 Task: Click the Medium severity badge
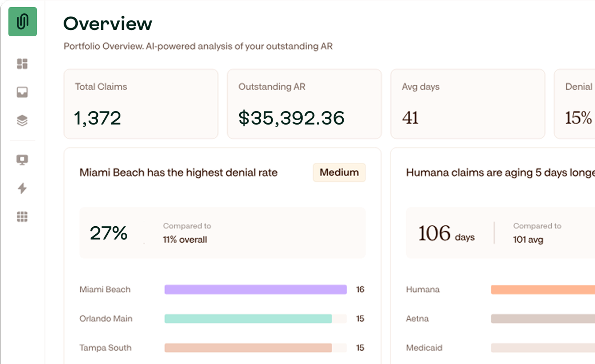point(339,172)
